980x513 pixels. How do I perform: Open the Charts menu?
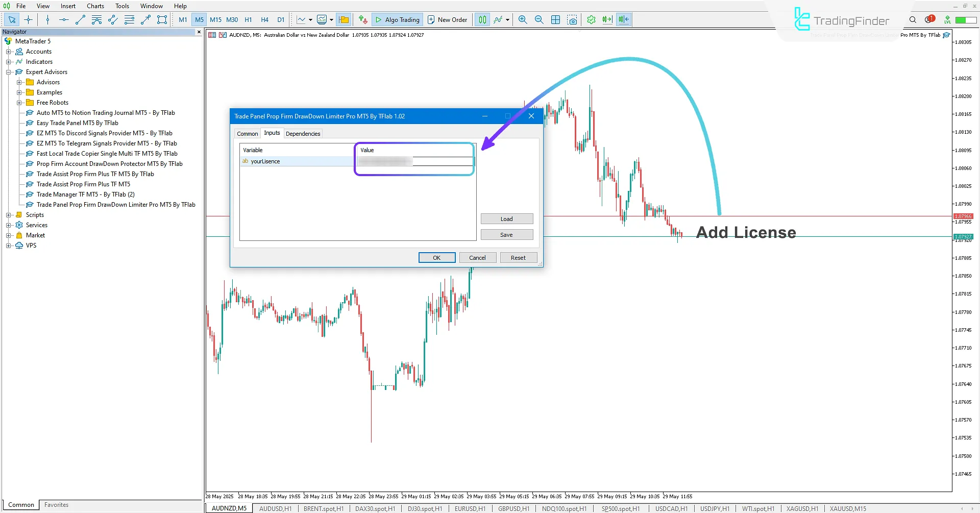95,6
